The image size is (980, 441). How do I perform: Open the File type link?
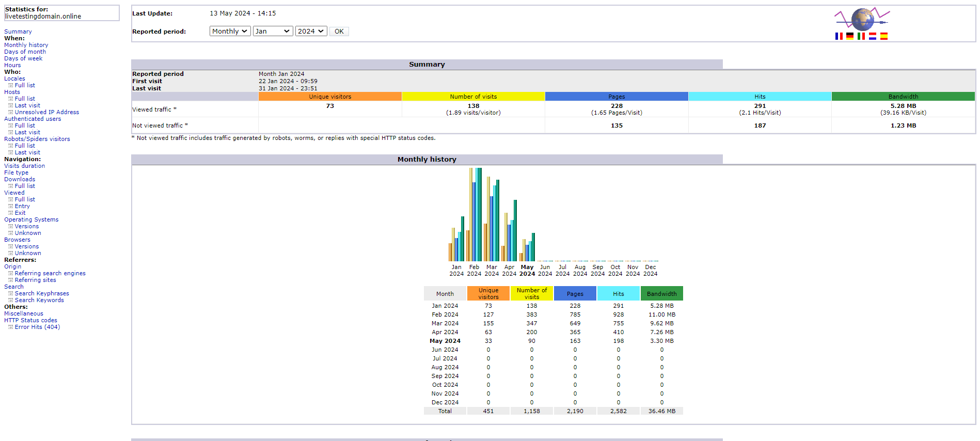(17, 172)
